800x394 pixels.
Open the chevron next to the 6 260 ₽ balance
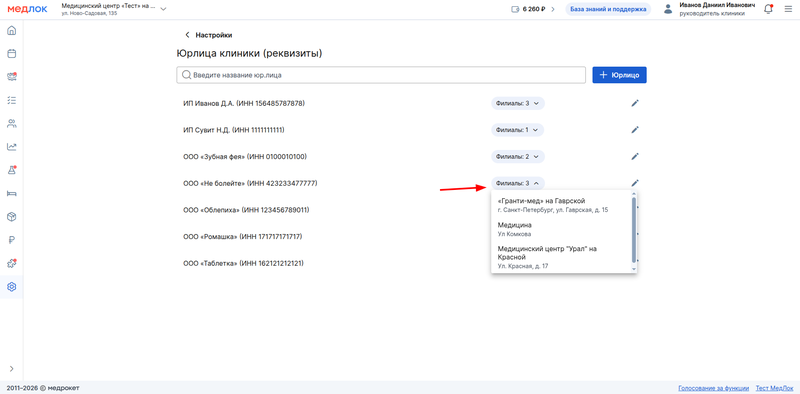click(x=553, y=9)
